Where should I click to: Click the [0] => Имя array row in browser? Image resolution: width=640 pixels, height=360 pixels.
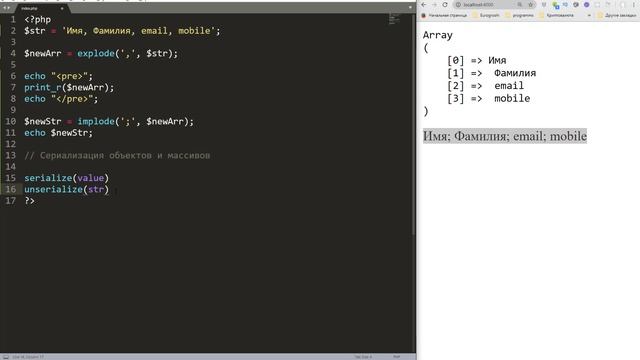[476, 60]
